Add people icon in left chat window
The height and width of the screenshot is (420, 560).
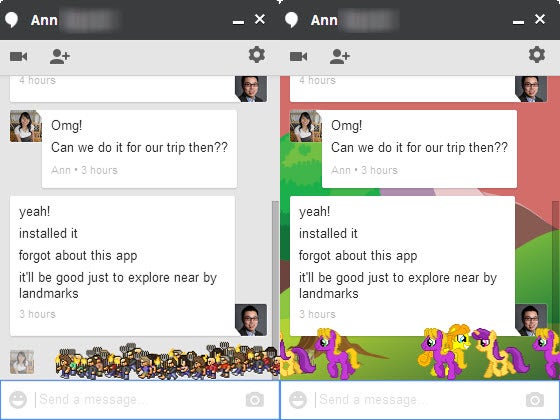(x=60, y=56)
